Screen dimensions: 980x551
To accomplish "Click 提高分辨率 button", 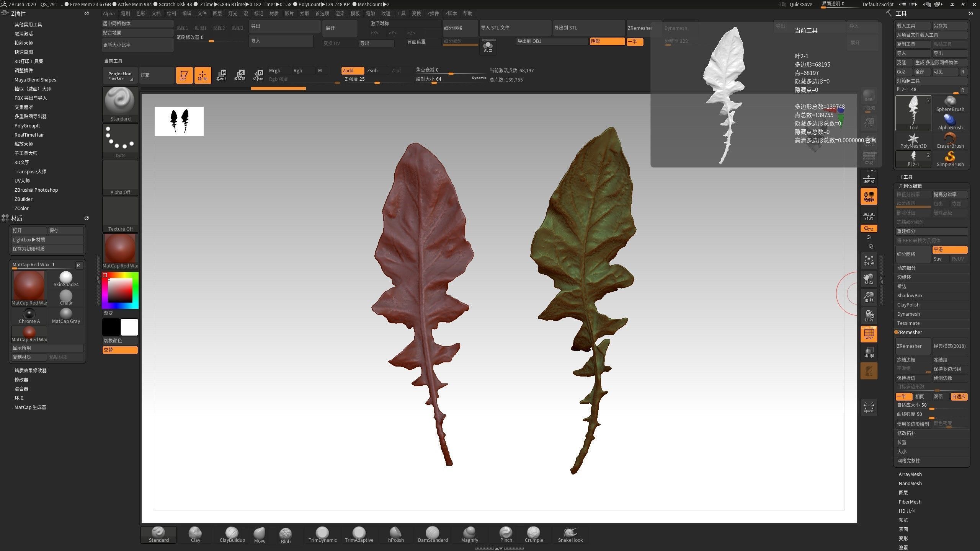I will [x=950, y=194].
